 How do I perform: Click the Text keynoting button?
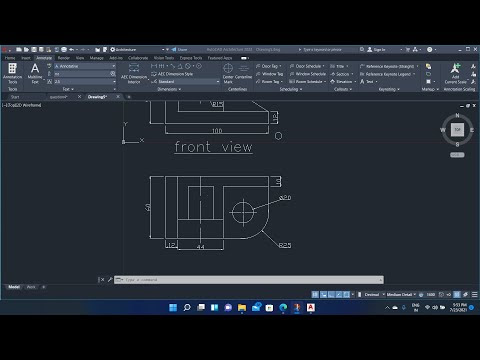click(369, 81)
